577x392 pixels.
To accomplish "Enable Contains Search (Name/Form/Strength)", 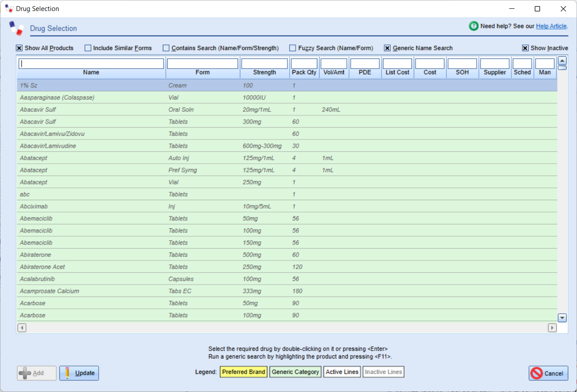I will 165,48.
